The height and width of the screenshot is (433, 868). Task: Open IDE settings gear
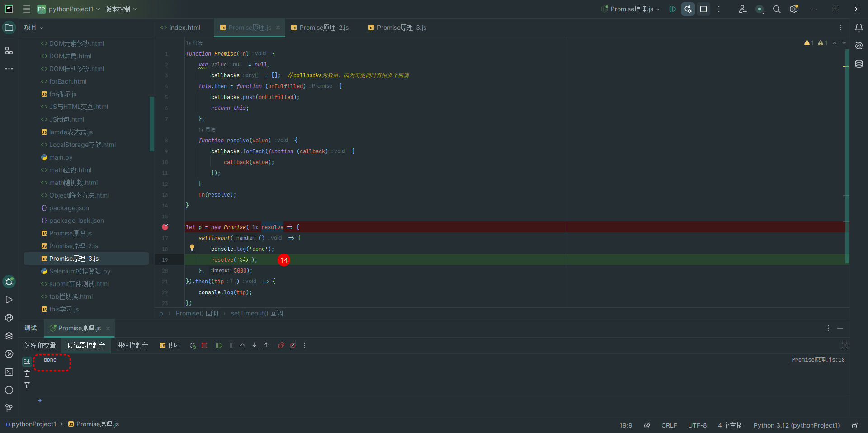pyautogui.click(x=794, y=9)
